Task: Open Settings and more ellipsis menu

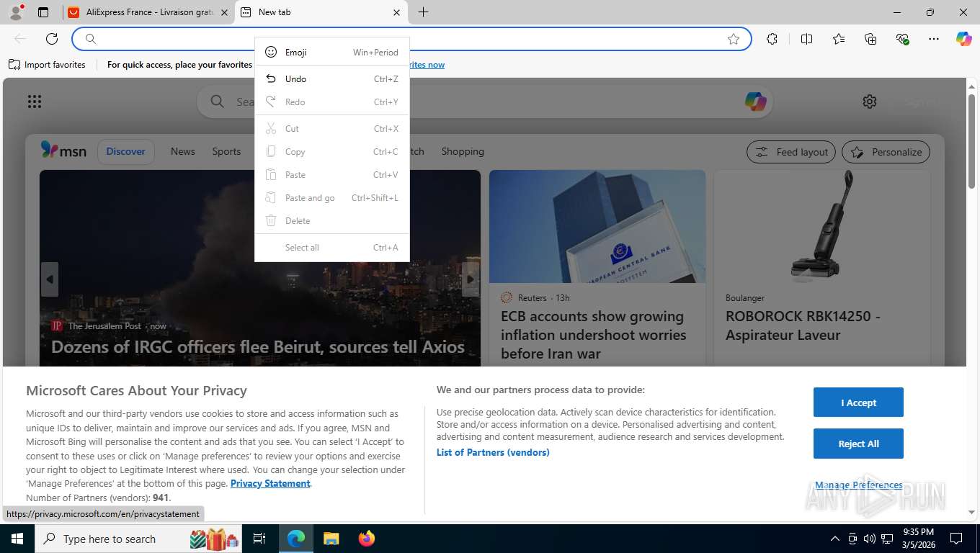Action: (x=934, y=39)
